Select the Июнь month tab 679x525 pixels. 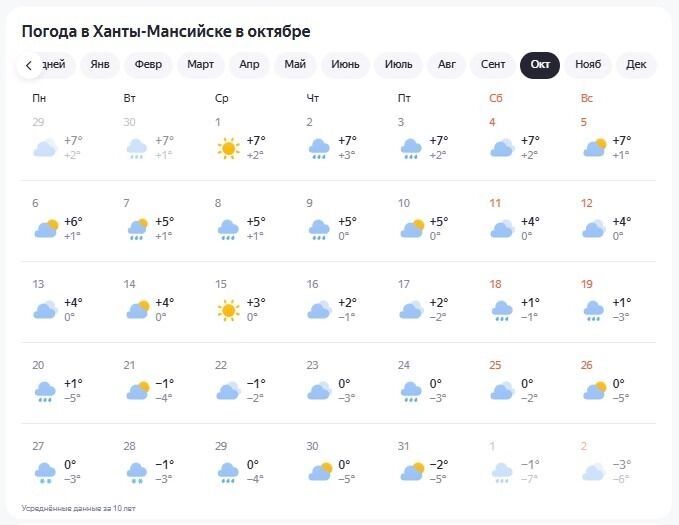coord(345,65)
